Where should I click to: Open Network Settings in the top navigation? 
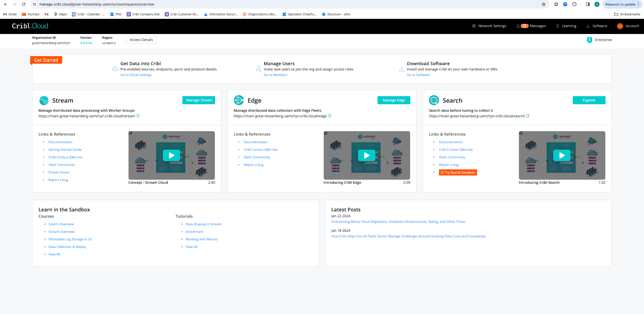click(489, 26)
